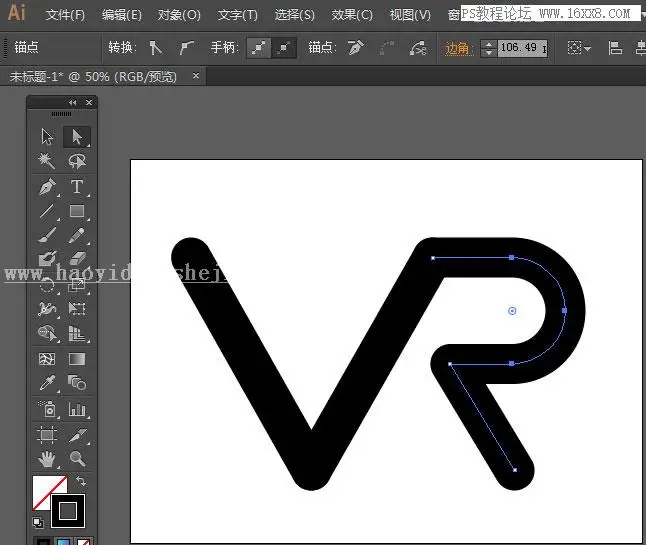Click the Fill swatch (none)
Image resolution: width=646 pixels, height=545 pixels.
(46, 489)
